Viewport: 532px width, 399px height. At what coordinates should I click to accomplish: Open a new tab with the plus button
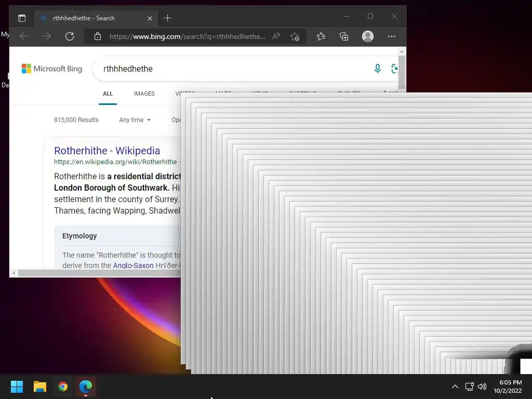[x=168, y=18]
